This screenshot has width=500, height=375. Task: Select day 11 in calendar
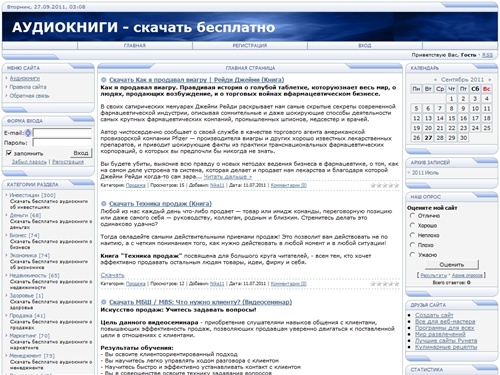coord(487,108)
